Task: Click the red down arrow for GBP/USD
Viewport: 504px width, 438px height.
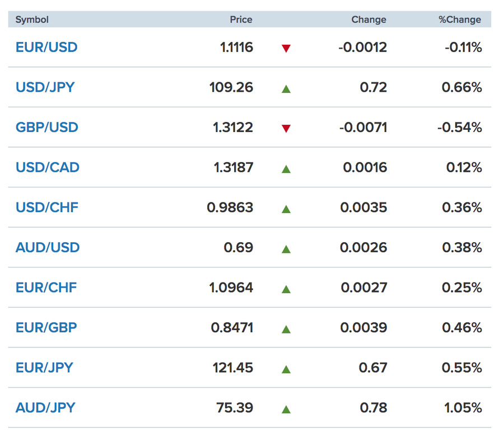Action: [286, 129]
